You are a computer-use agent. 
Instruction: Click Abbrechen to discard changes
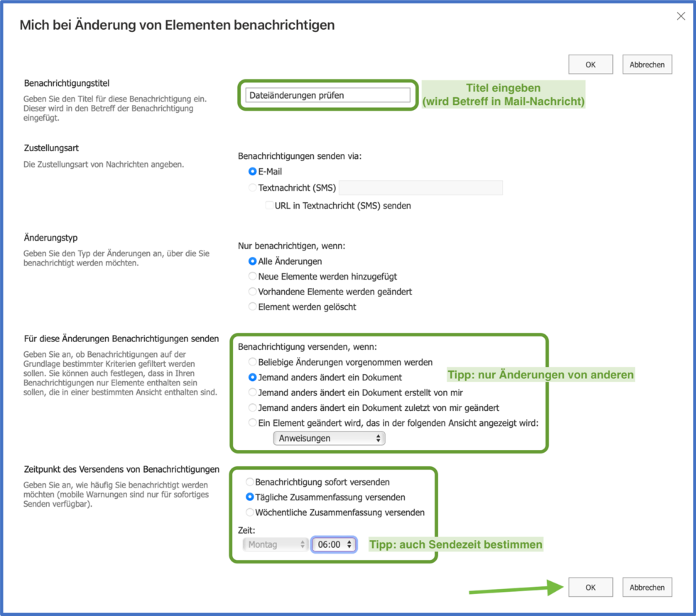(x=646, y=587)
